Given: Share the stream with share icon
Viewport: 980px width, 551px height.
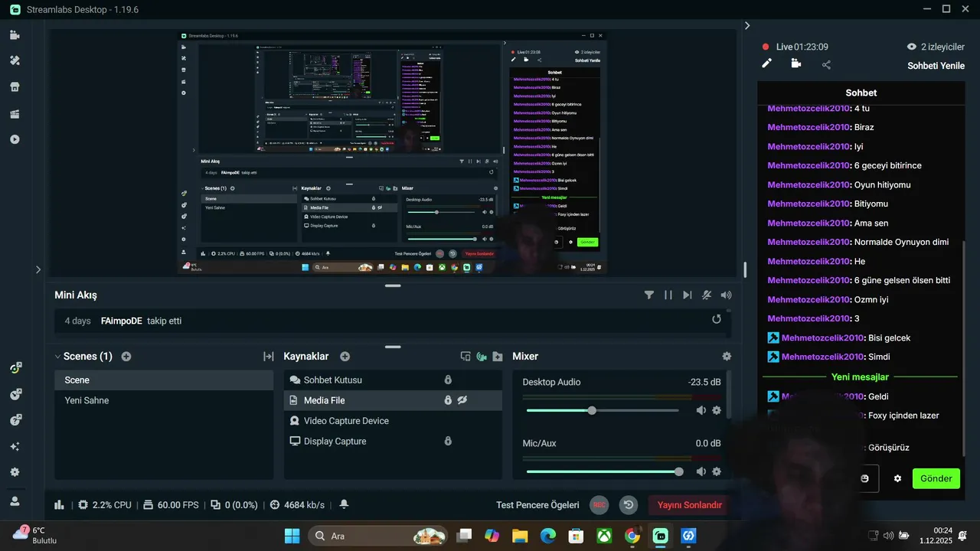Looking at the screenshot, I should pyautogui.click(x=826, y=65).
